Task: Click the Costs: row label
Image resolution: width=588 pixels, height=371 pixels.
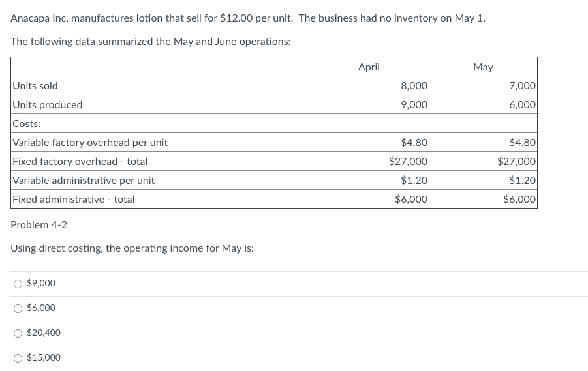Action: coord(27,124)
